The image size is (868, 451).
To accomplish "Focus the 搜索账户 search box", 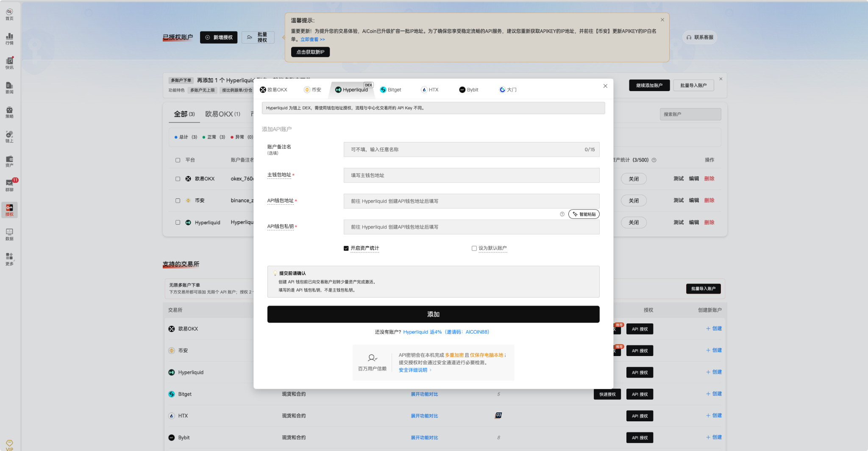I will point(690,114).
